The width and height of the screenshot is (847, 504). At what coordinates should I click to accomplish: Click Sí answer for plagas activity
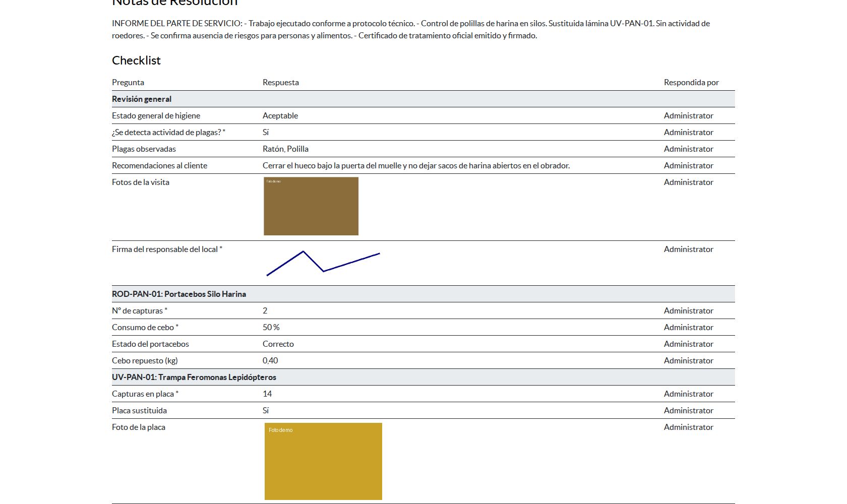tap(266, 132)
